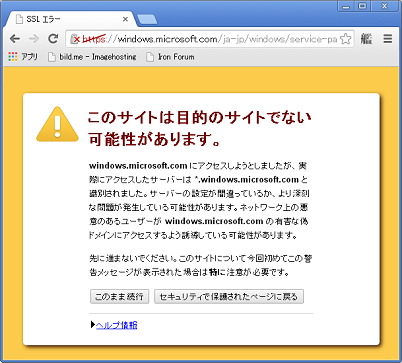Select the SSL エラー tab

[x=71, y=19]
